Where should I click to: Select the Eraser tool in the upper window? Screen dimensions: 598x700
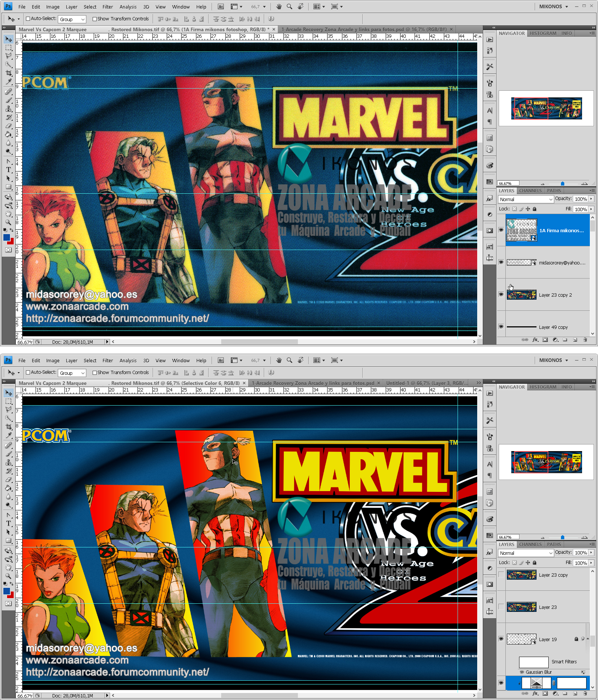(8, 126)
